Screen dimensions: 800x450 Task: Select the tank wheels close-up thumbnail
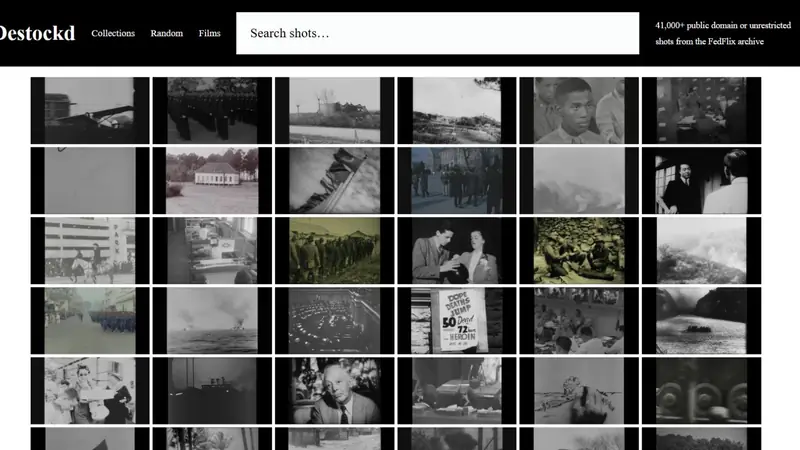(702, 391)
